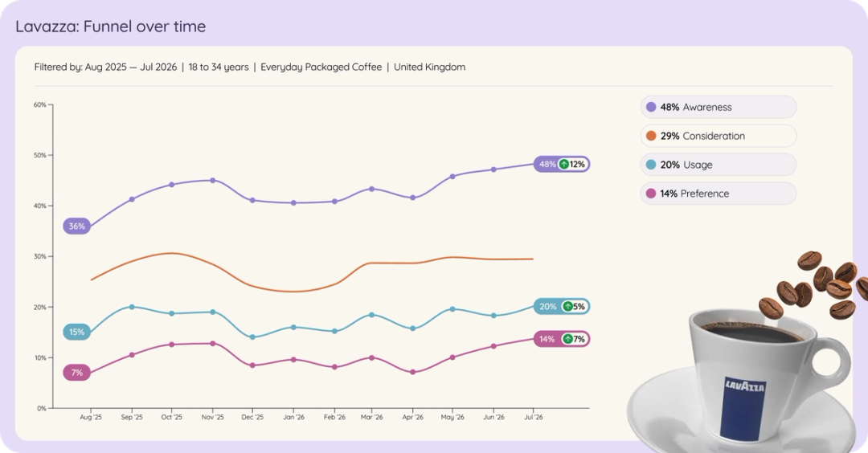
Task: Toggle the Preference legend pill
Action: click(x=719, y=194)
